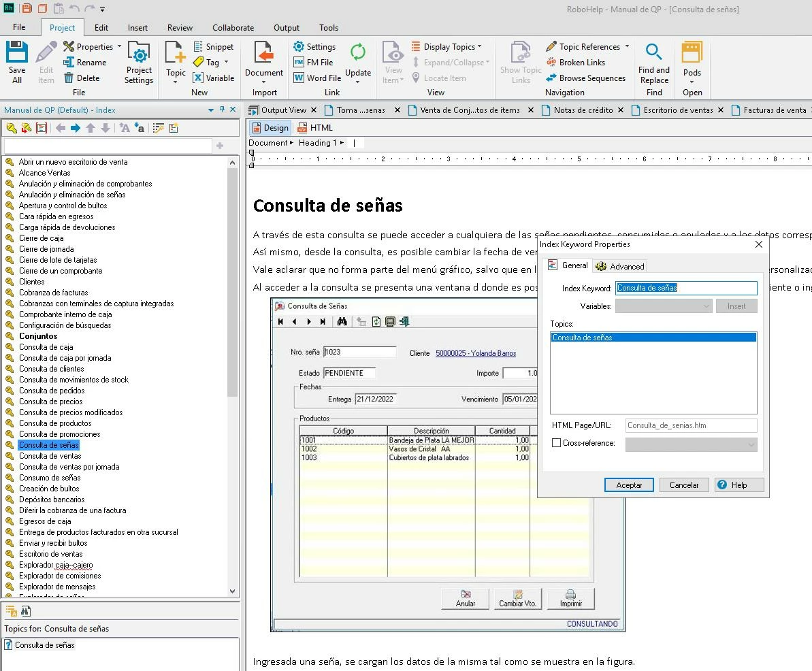Open Properties dropdown arrow
This screenshot has width=812, height=671.
pyautogui.click(x=120, y=46)
